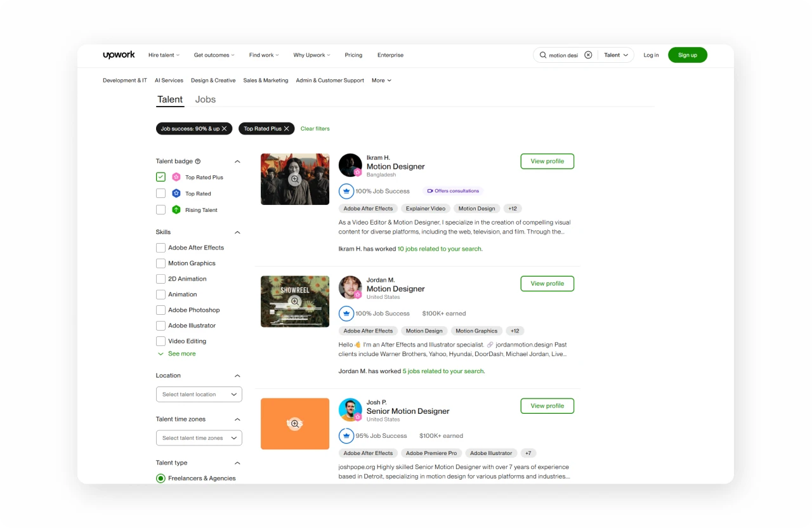
Task: Check the Adobe Photoshop skill
Action: tap(160, 310)
